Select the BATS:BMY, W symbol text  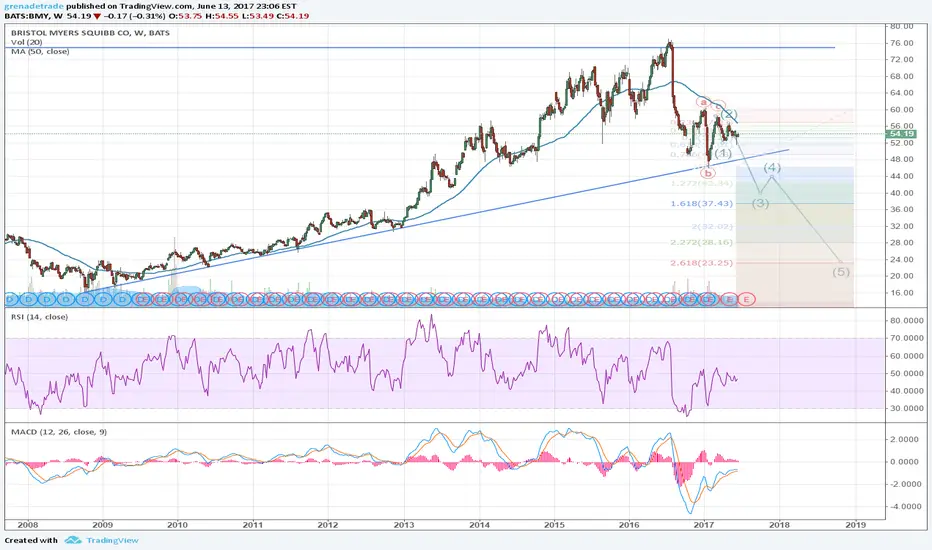34,16
